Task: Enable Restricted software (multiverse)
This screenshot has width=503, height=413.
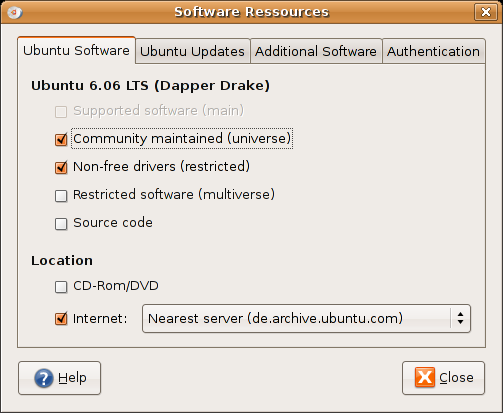Action: point(61,195)
